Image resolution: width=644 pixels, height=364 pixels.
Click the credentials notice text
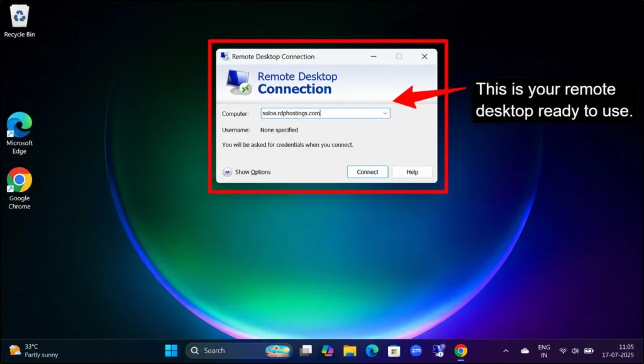pyautogui.click(x=287, y=145)
